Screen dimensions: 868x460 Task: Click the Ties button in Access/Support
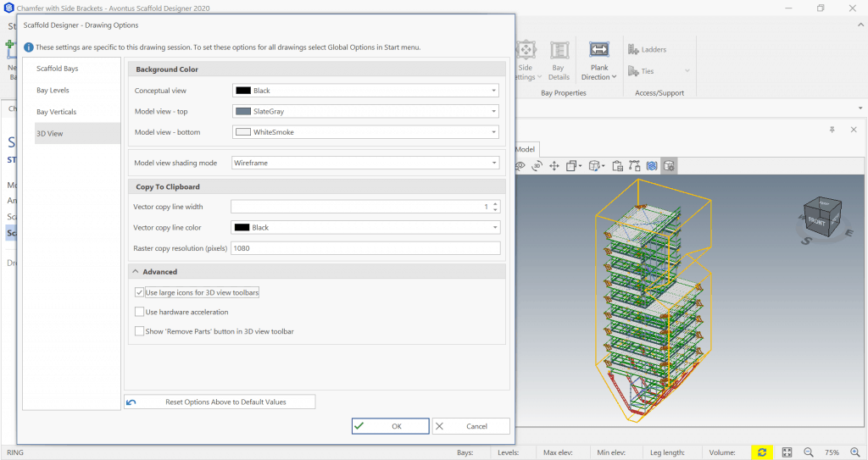pyautogui.click(x=641, y=71)
